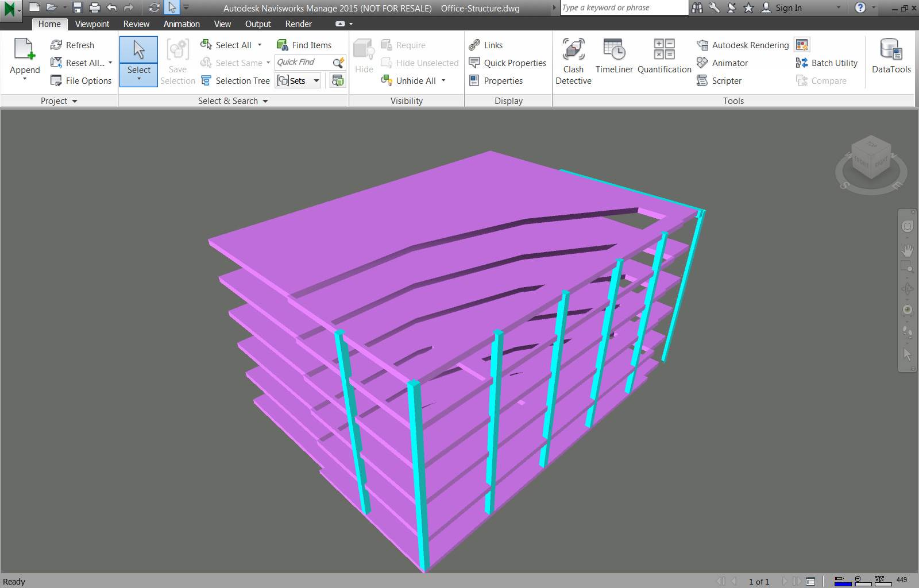Click the satellite dish Communication Center icon
The image size is (919, 588).
[731, 7]
